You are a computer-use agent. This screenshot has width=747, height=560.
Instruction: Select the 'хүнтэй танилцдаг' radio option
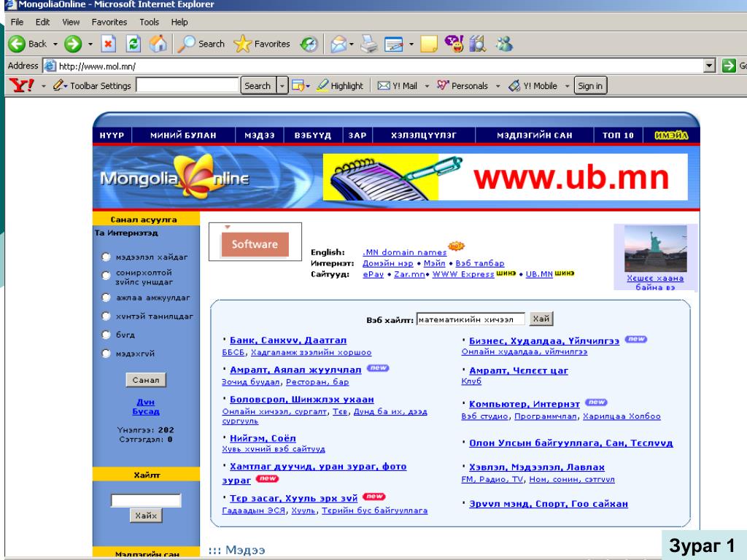pyautogui.click(x=106, y=316)
